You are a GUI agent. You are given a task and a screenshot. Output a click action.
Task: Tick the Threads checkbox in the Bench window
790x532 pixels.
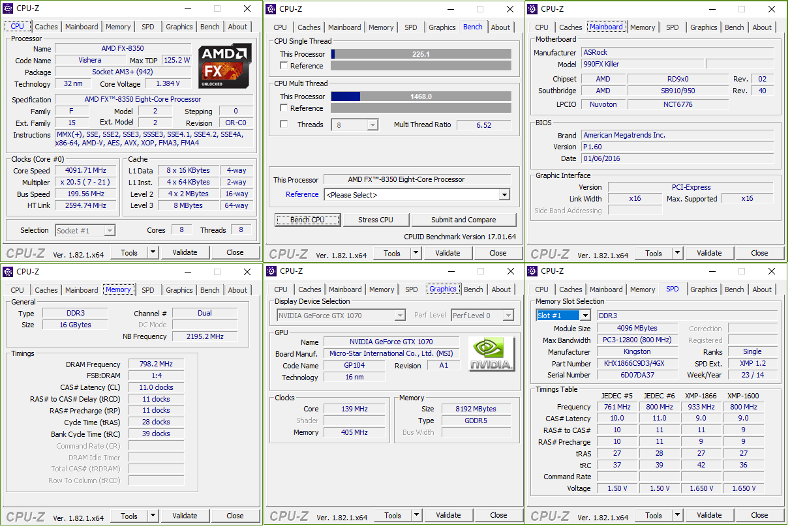[284, 125]
